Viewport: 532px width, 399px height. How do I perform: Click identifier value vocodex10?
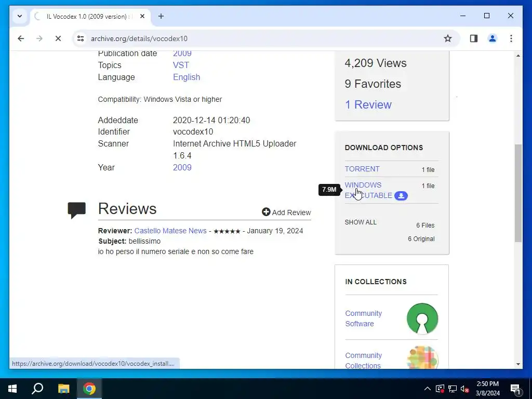coord(193,131)
